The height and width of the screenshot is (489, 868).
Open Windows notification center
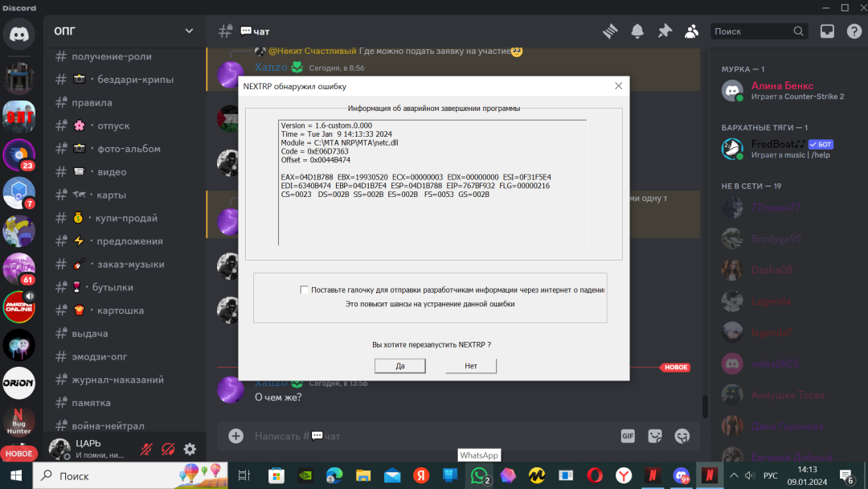(x=846, y=475)
